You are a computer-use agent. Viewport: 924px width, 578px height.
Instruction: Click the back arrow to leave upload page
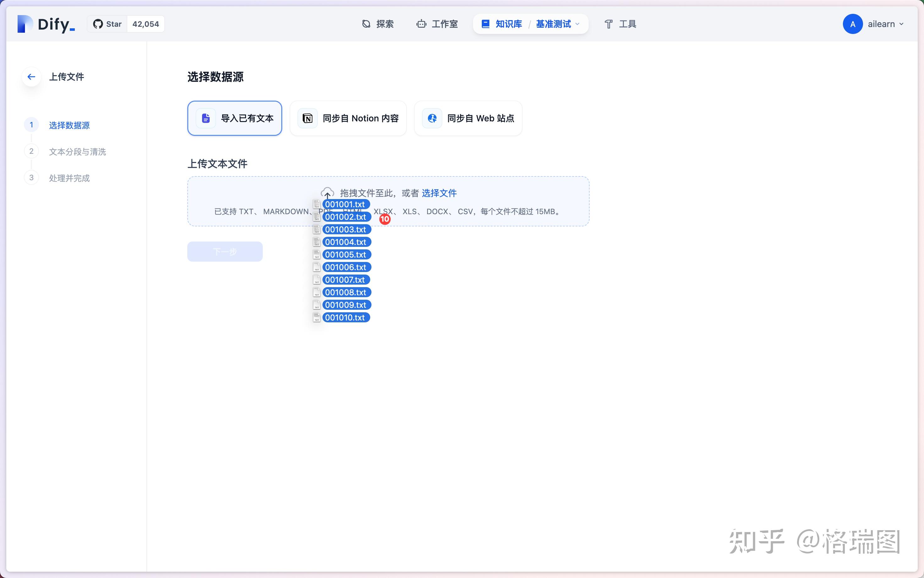[x=31, y=76]
